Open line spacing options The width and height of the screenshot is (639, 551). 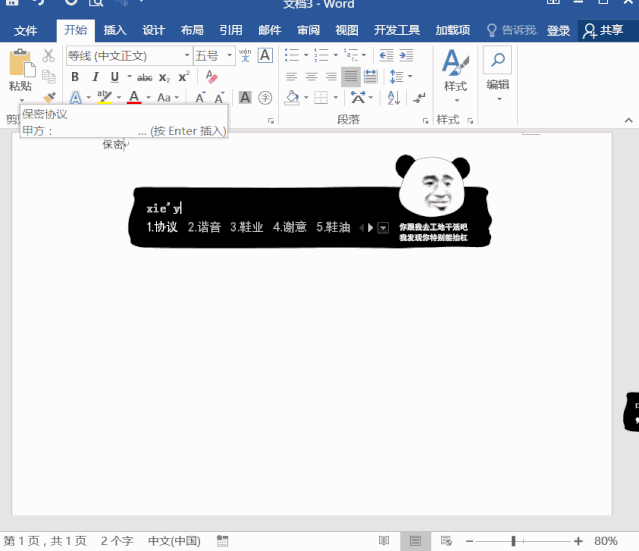click(x=401, y=77)
